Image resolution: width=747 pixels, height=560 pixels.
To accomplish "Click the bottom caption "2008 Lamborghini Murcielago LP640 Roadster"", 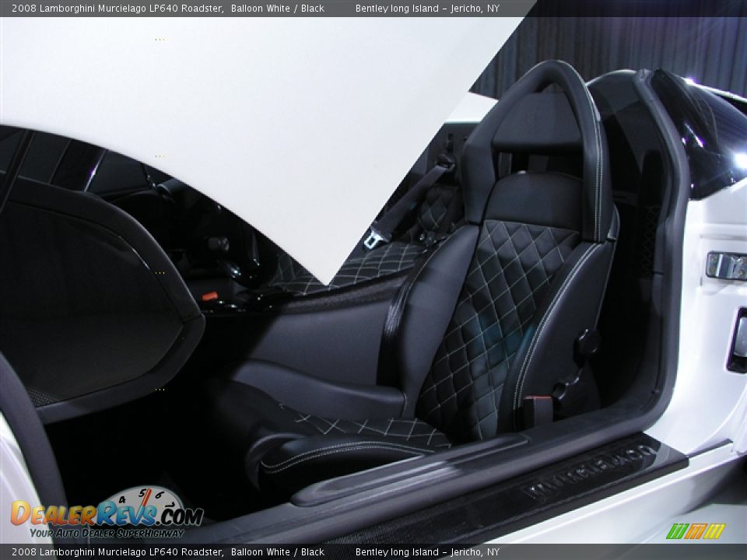I will [x=117, y=552].
